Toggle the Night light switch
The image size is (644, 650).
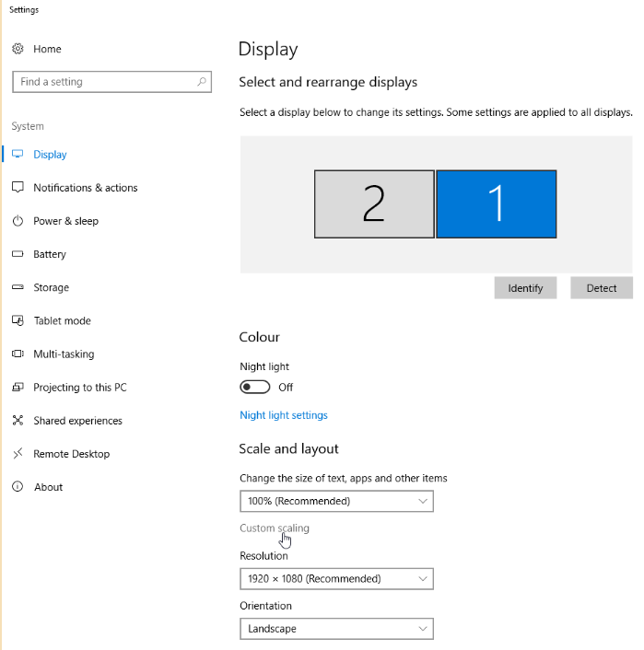pos(255,388)
